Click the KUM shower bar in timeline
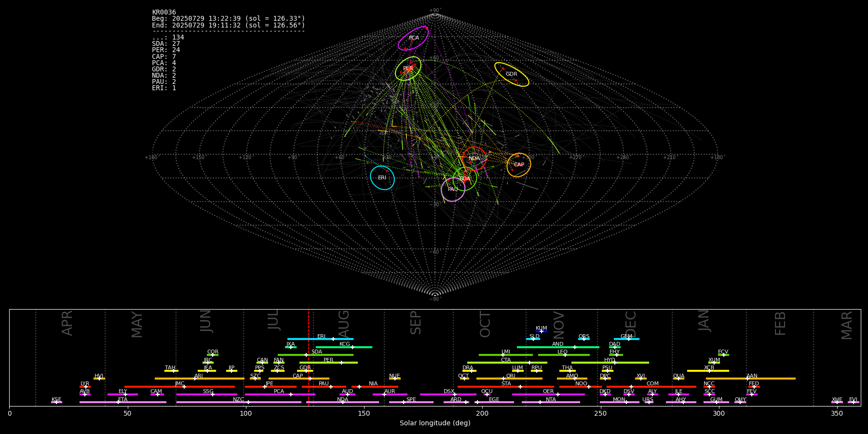 coord(542,331)
